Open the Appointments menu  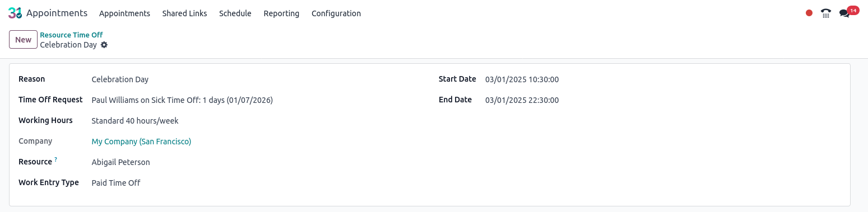pyautogui.click(x=124, y=13)
